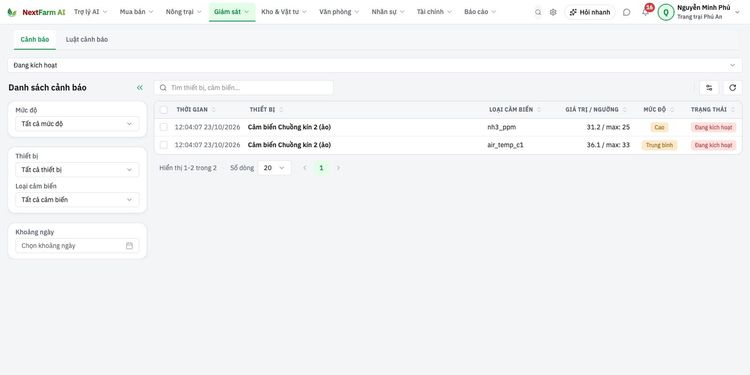This screenshot has height=375, width=750.
Task: Click the Hỏi nhanh button
Action: 590,12
